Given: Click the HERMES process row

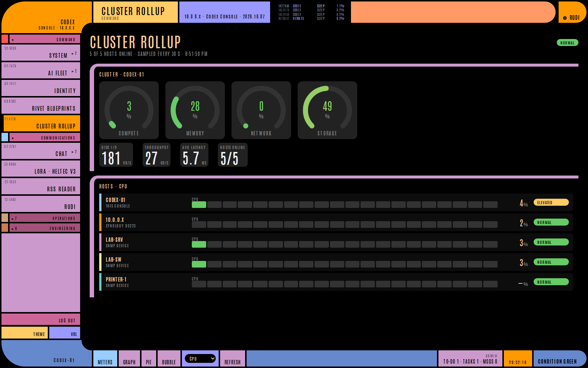Looking at the screenshot, I should pyautogui.click(x=311, y=18).
